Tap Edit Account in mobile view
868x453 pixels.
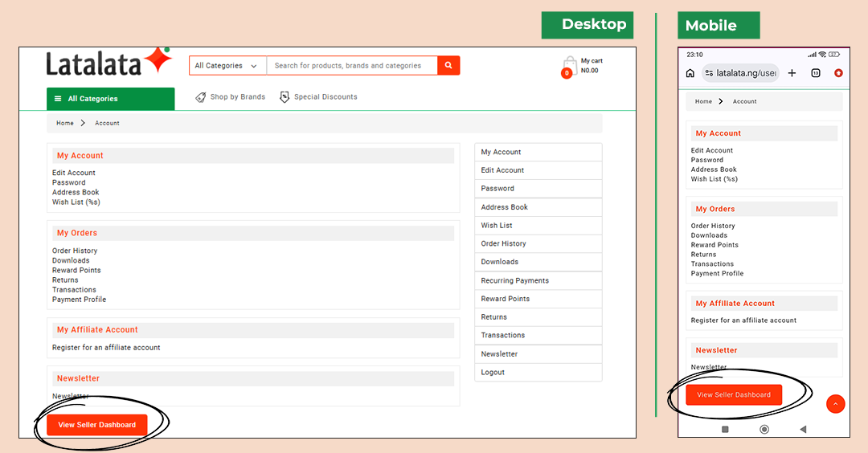pyautogui.click(x=712, y=150)
